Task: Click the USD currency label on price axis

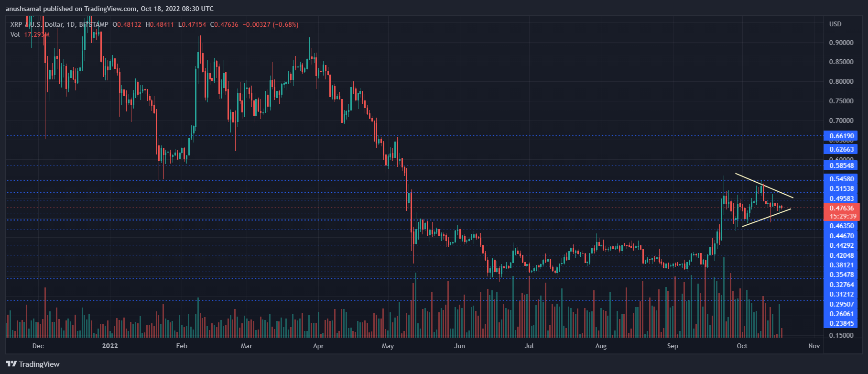Action: point(835,24)
